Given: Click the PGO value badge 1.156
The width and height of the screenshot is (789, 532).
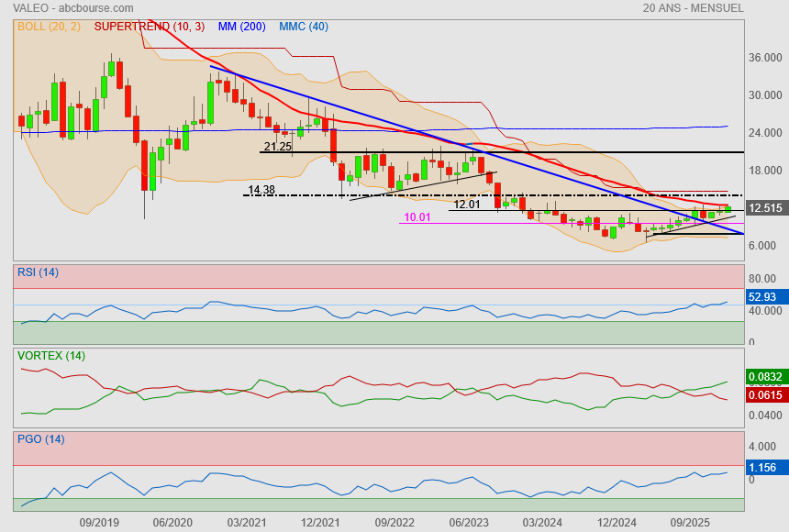Looking at the screenshot, I should click(763, 468).
